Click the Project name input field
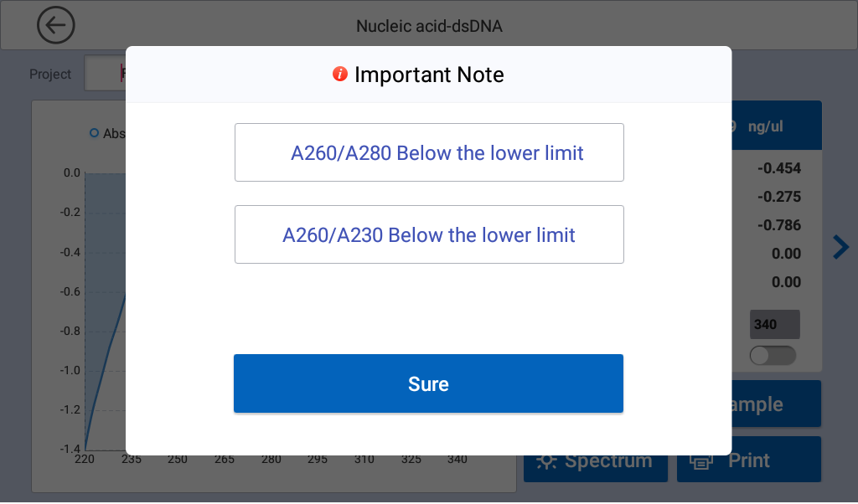Viewport: 858px width, 504px height. [105, 74]
